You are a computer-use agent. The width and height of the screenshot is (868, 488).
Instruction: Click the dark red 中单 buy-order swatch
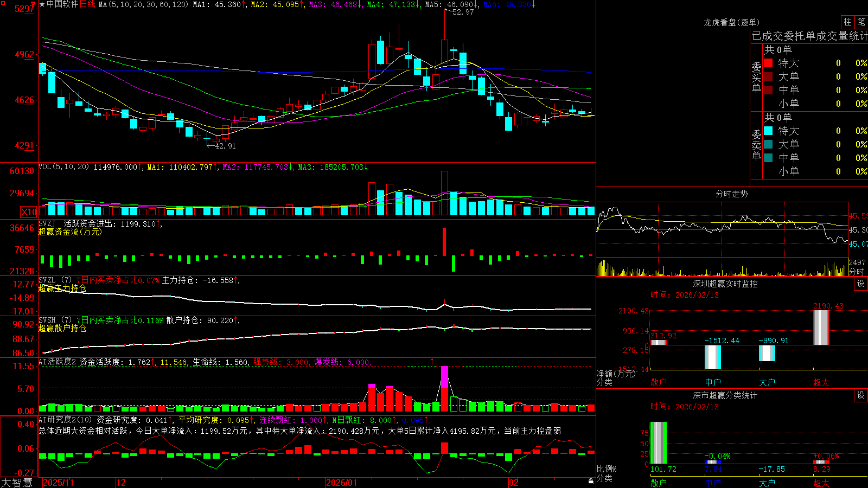coord(768,89)
